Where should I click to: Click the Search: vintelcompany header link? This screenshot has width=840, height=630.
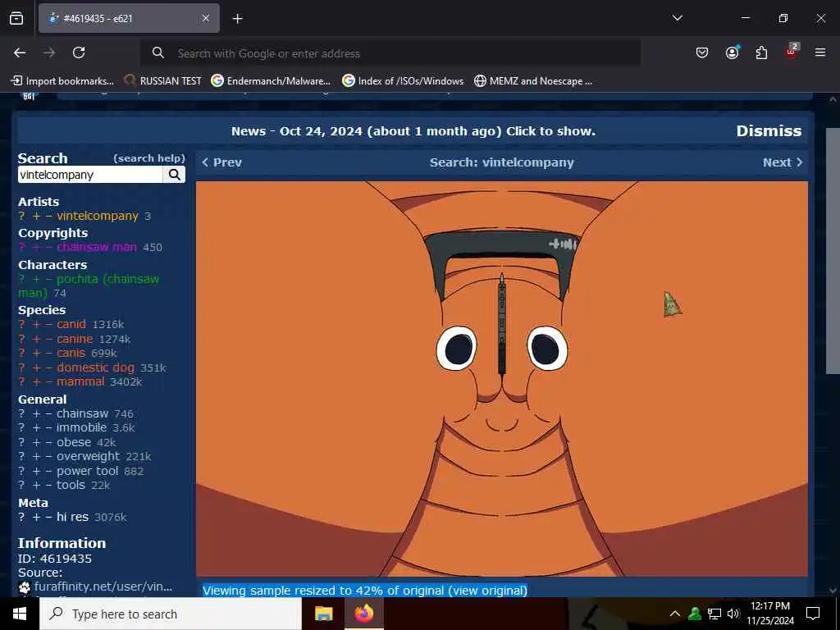click(x=501, y=162)
